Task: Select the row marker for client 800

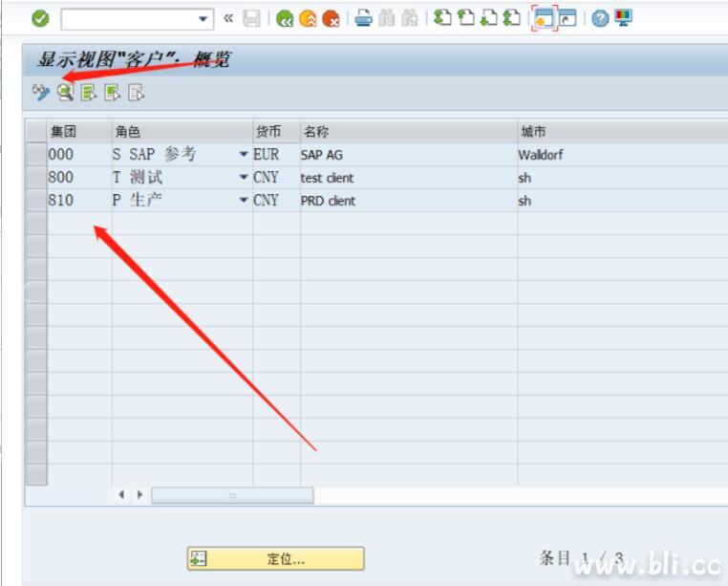Action: (x=36, y=178)
